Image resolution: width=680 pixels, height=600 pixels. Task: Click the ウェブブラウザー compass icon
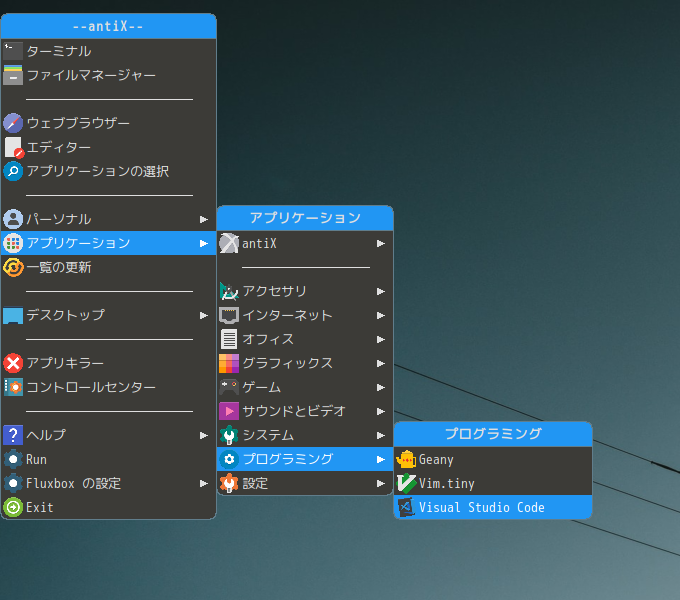[13, 123]
